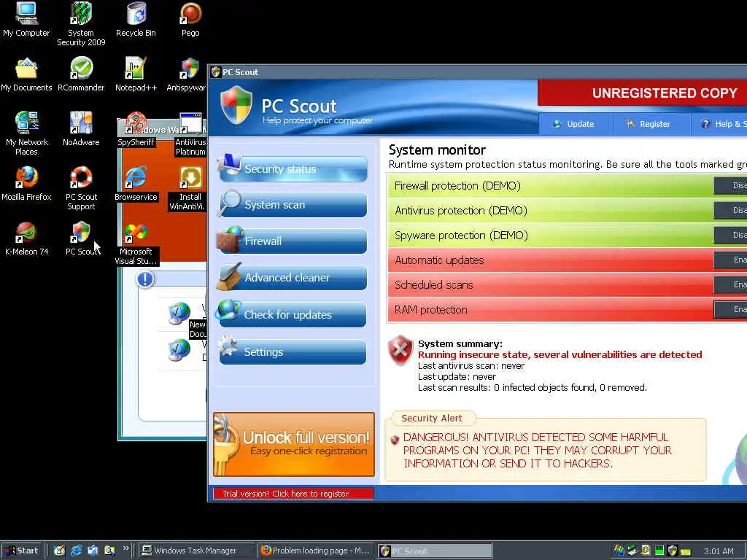Click the blue exclamation icon in background window

point(145,279)
